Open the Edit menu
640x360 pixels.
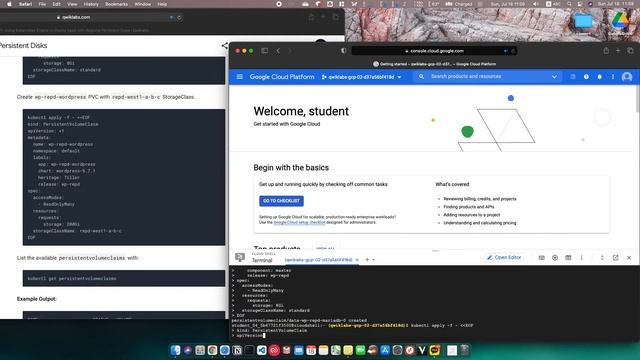[x=56, y=4]
